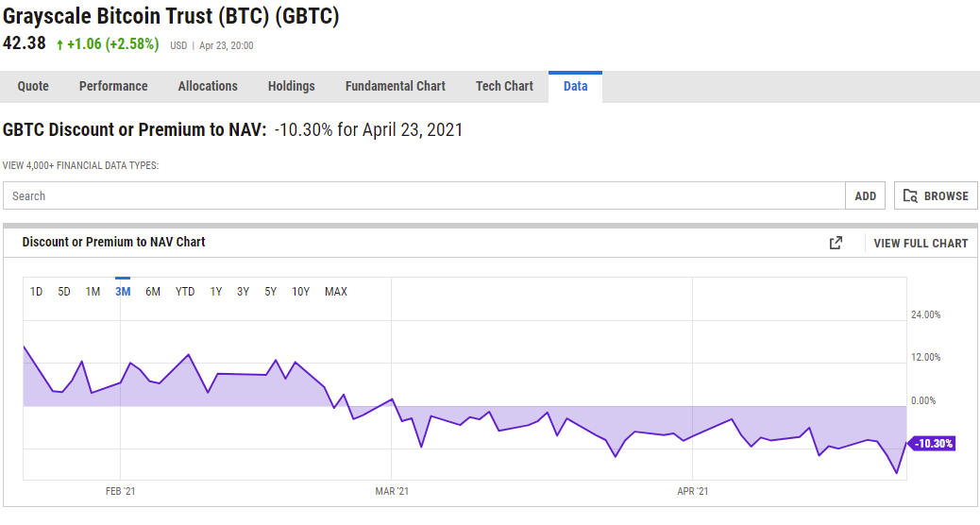Open VIEW FULL CHART link

coord(921,243)
